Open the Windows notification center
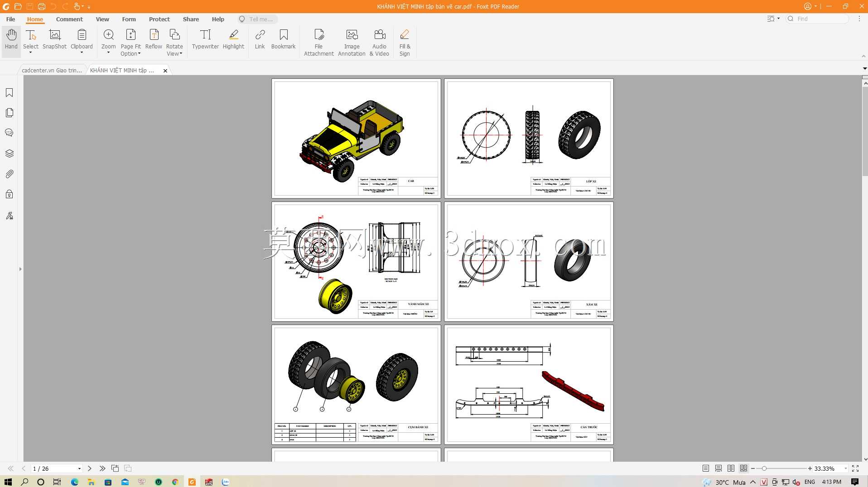868x487 pixels. [x=855, y=482]
